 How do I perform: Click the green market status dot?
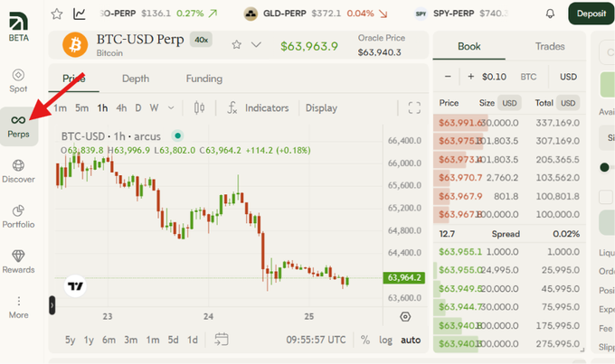[177, 135]
